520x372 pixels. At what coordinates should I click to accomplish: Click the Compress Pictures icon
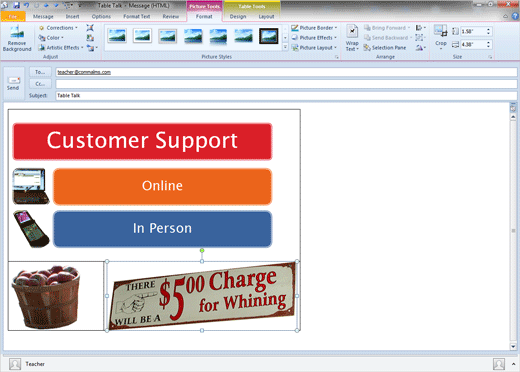pyautogui.click(x=90, y=28)
